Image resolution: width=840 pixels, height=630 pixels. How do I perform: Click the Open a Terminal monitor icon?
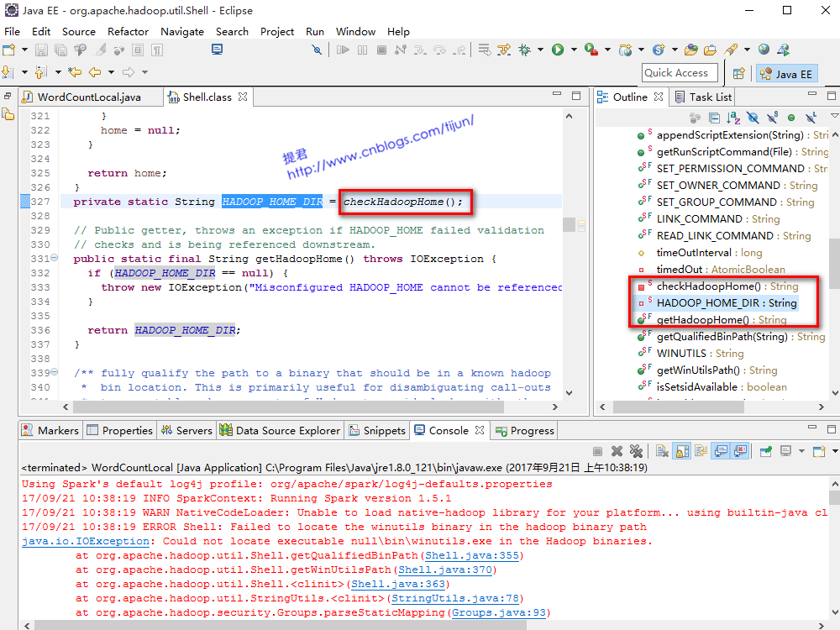[217, 50]
